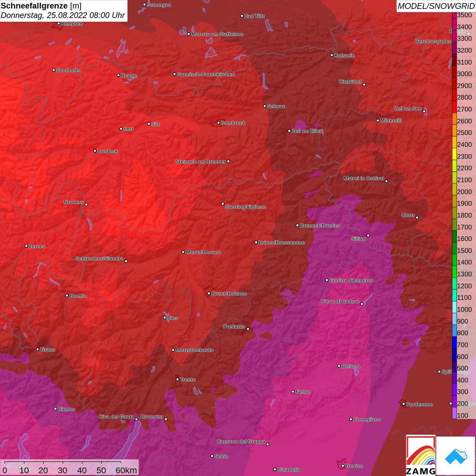Click the Mezzolombardo label

pyautogui.click(x=194, y=350)
